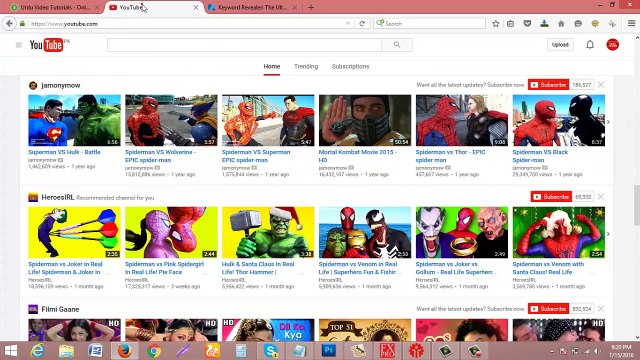Subscribe to Filmi Gaane channel
The height and width of the screenshot is (360, 640).
click(x=549, y=309)
